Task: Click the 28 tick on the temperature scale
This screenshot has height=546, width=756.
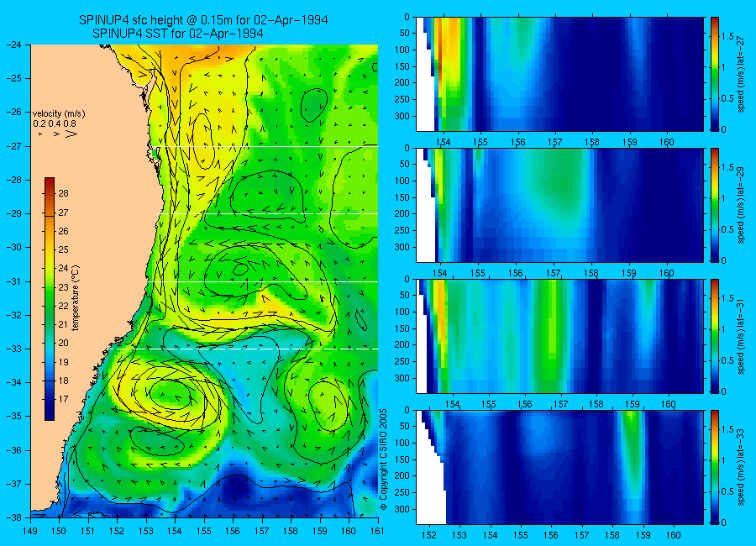Action: (x=63, y=193)
